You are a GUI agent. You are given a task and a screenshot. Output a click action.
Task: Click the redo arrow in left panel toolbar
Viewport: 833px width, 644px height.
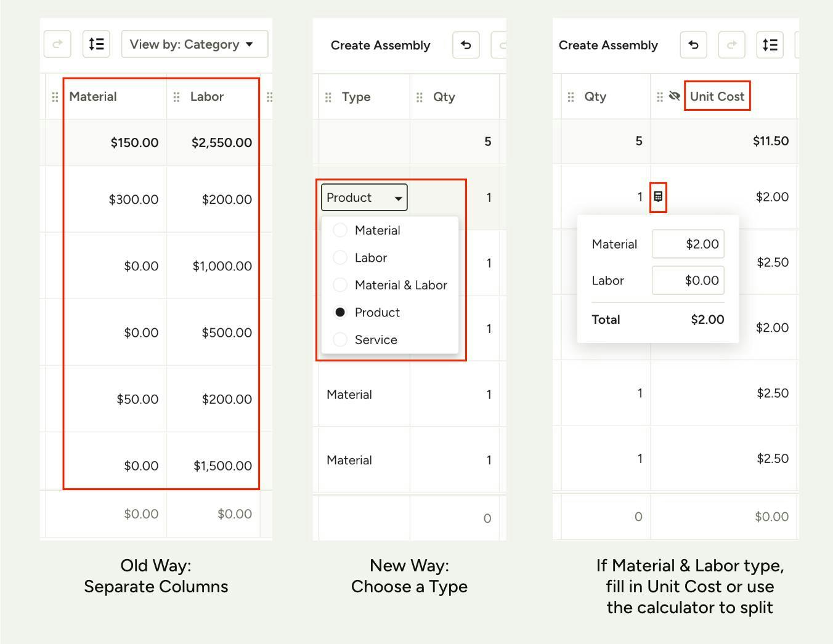57,44
